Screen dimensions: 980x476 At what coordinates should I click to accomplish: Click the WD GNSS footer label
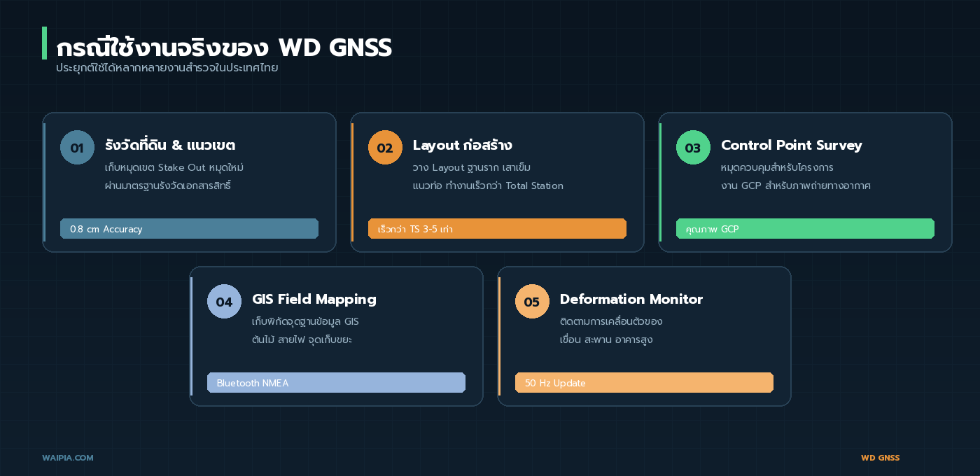[880, 458]
